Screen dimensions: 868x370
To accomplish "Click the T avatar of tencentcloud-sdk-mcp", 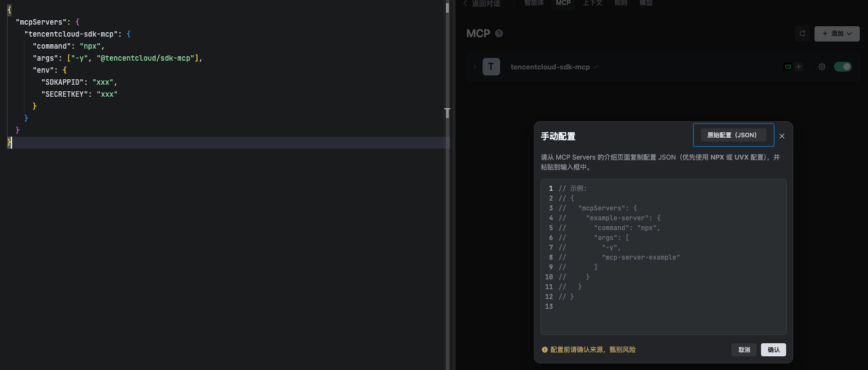I will pos(491,67).
